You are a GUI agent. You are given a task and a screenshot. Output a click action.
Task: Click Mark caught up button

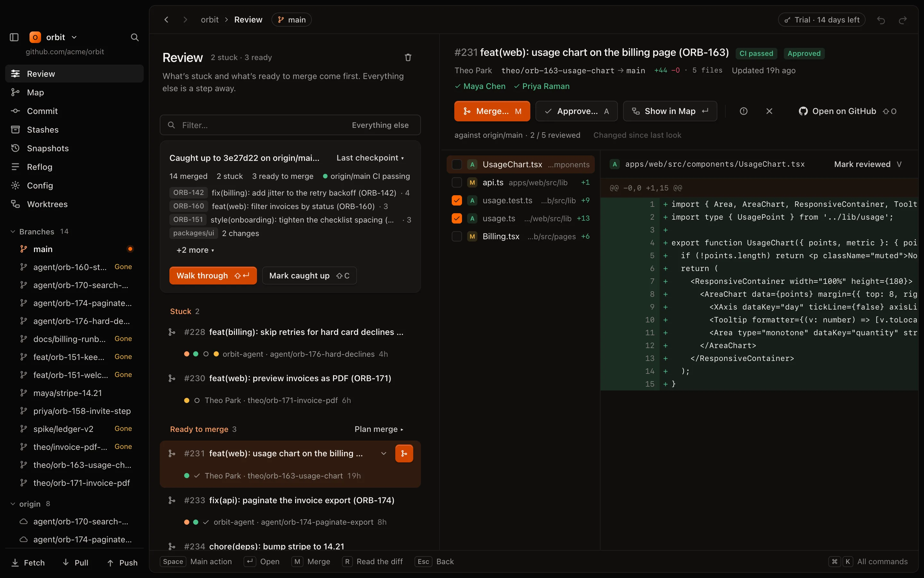(x=309, y=276)
